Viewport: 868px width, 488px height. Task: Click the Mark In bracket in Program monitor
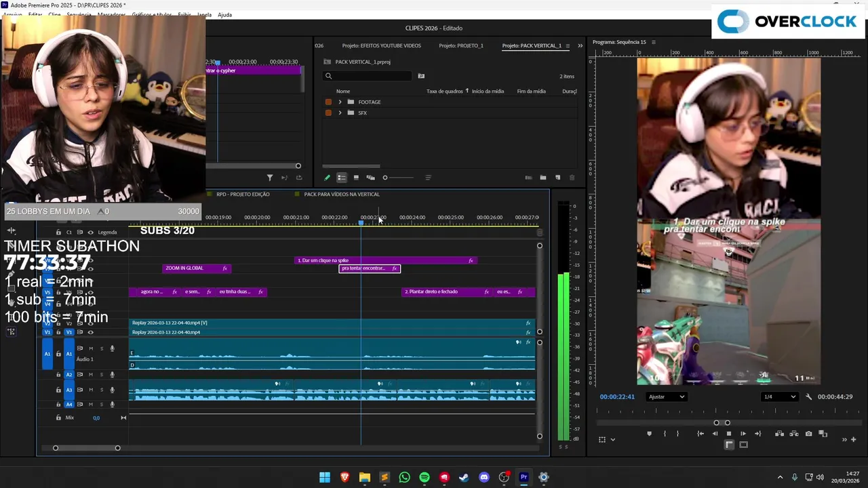[664, 434]
